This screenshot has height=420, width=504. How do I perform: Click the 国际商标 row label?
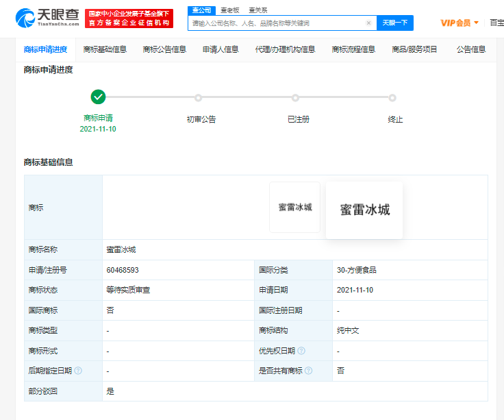coord(42,310)
